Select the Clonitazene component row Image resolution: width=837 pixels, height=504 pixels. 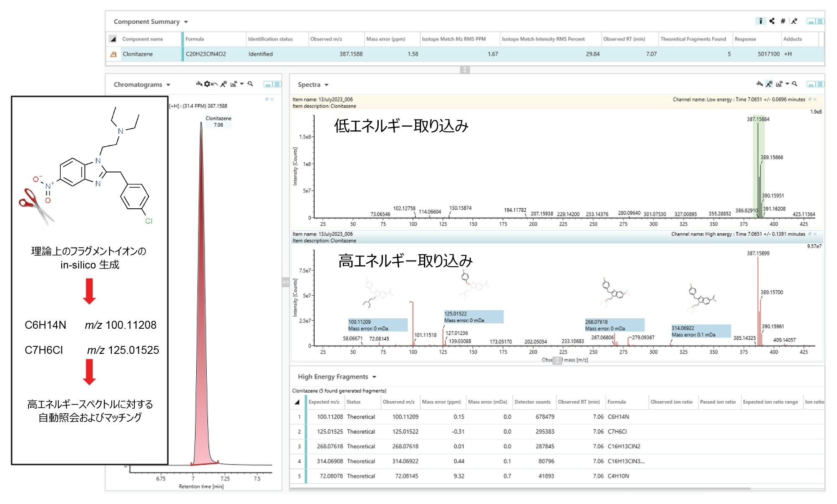click(465, 54)
